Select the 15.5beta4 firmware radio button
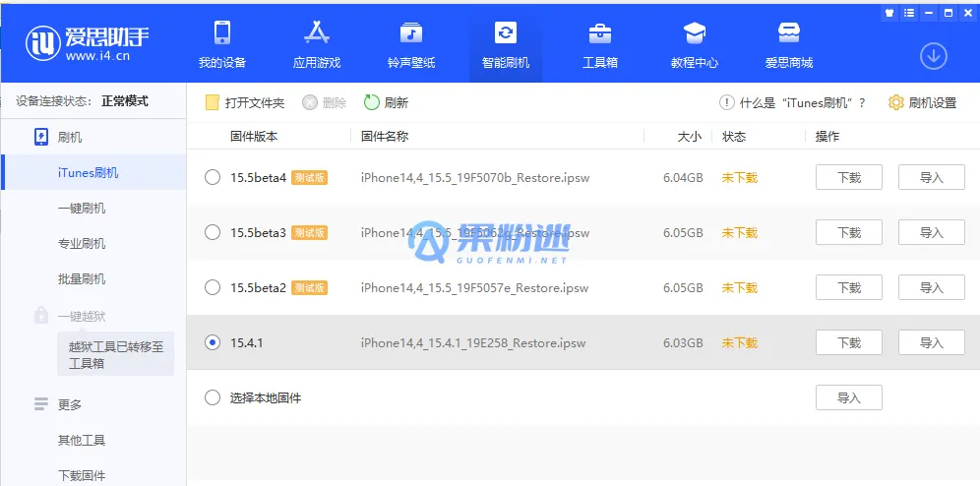The width and height of the screenshot is (980, 486). click(x=213, y=177)
